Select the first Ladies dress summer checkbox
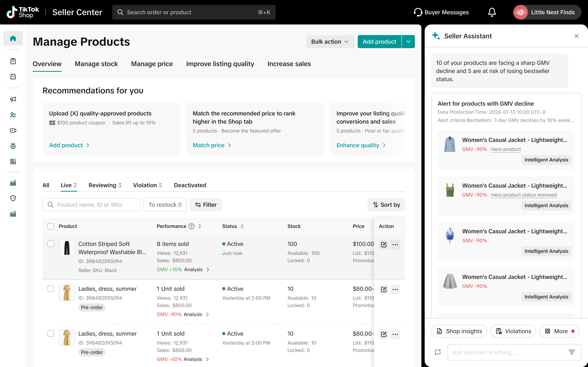 pos(50,289)
